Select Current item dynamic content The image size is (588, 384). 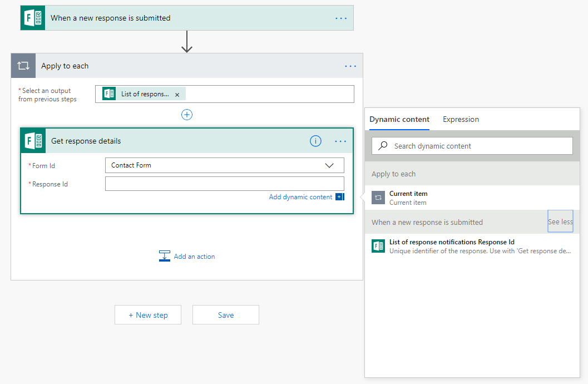pos(472,198)
